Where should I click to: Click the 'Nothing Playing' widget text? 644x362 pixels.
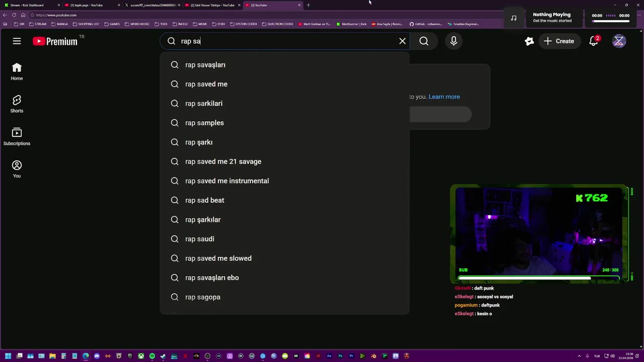click(552, 15)
